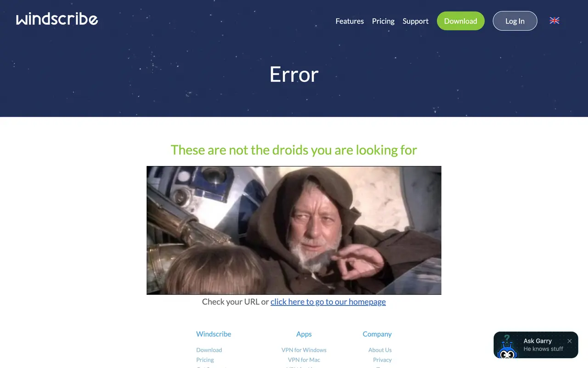The width and height of the screenshot is (588, 368).
Task: Open the VPN for Mac link
Action: (x=304, y=360)
